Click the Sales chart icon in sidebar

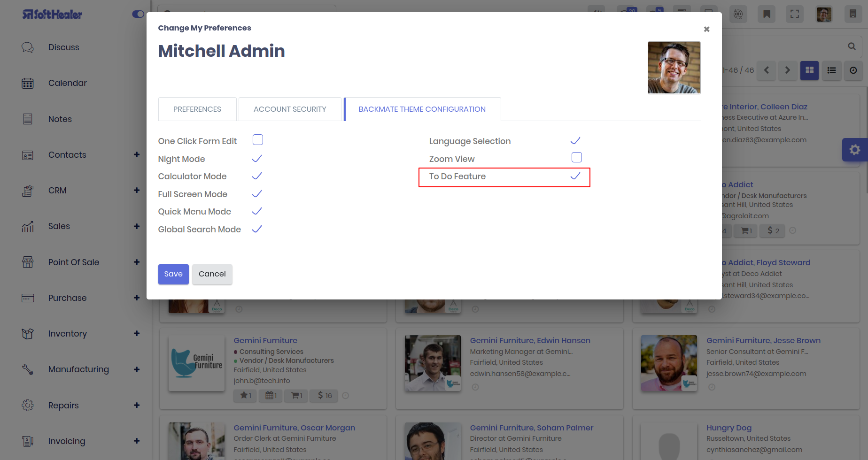point(28,226)
